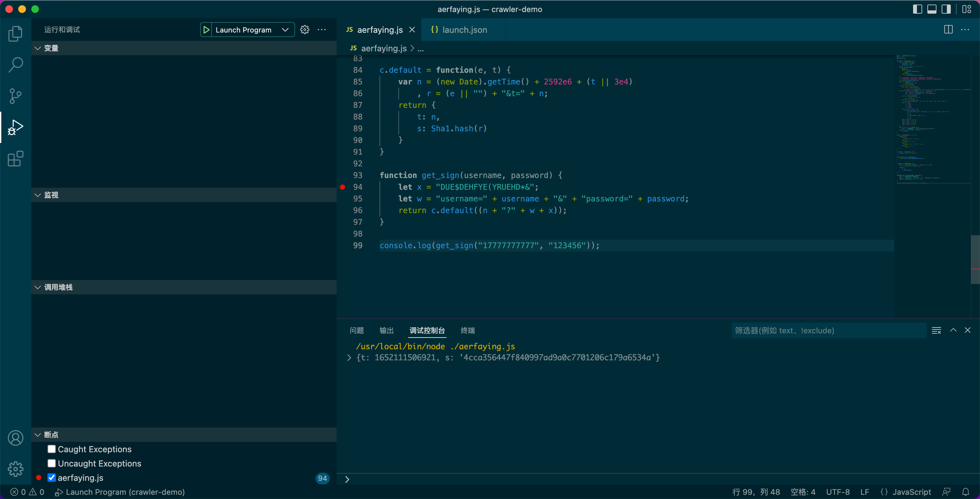980x499 pixels.
Task: Open launch.json via debug gear icon
Action: pyautogui.click(x=305, y=30)
